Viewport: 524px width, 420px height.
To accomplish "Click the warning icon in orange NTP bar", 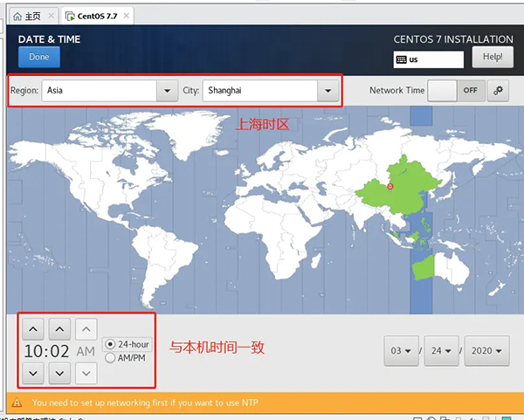I will [16, 403].
